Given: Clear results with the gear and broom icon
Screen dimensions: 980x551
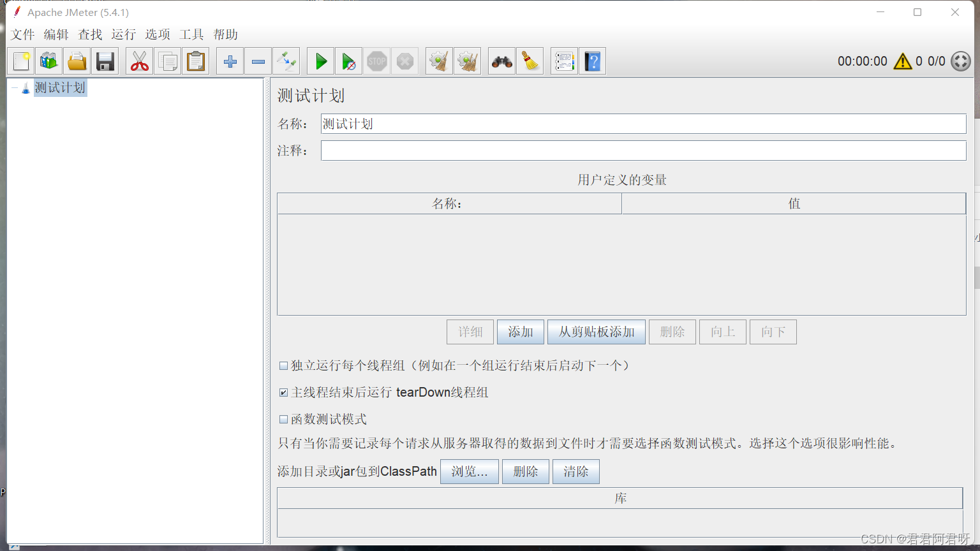Looking at the screenshot, I should click(439, 61).
